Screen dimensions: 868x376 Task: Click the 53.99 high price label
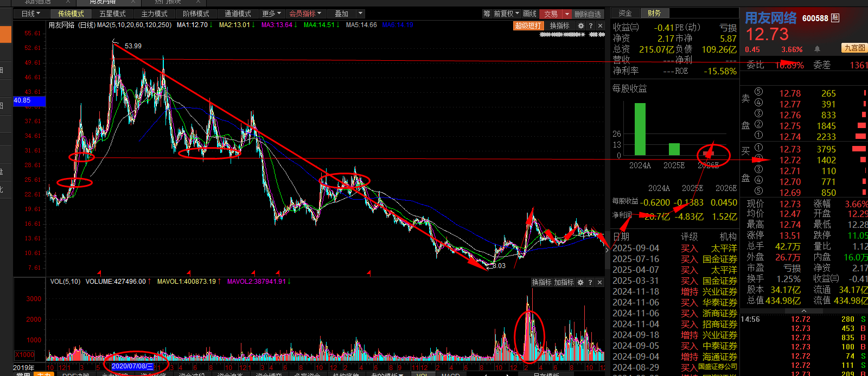(133, 46)
